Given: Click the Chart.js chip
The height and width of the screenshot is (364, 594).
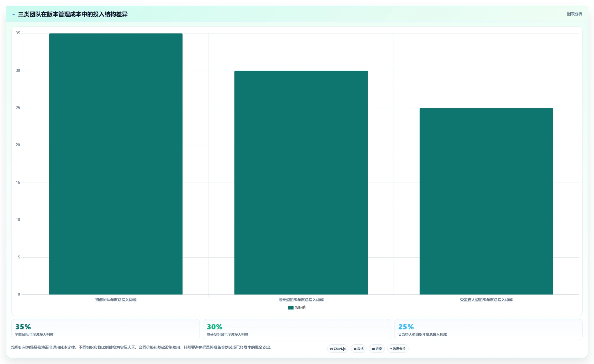Looking at the screenshot, I should [338, 349].
